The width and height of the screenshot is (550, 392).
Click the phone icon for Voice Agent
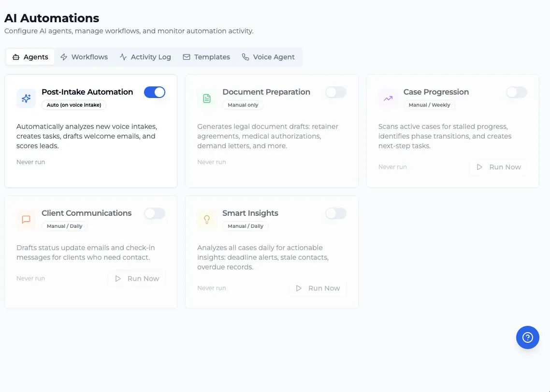[x=246, y=57]
